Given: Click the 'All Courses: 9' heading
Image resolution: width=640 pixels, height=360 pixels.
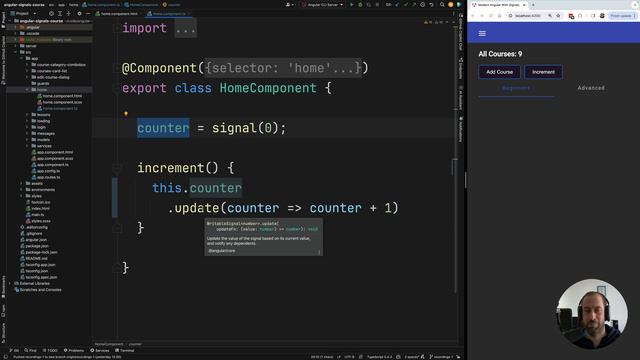Looking at the screenshot, I should pyautogui.click(x=500, y=54).
